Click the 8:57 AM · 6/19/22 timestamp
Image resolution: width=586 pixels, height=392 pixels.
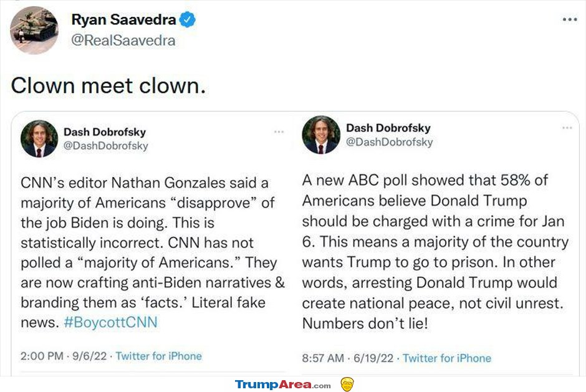point(348,358)
